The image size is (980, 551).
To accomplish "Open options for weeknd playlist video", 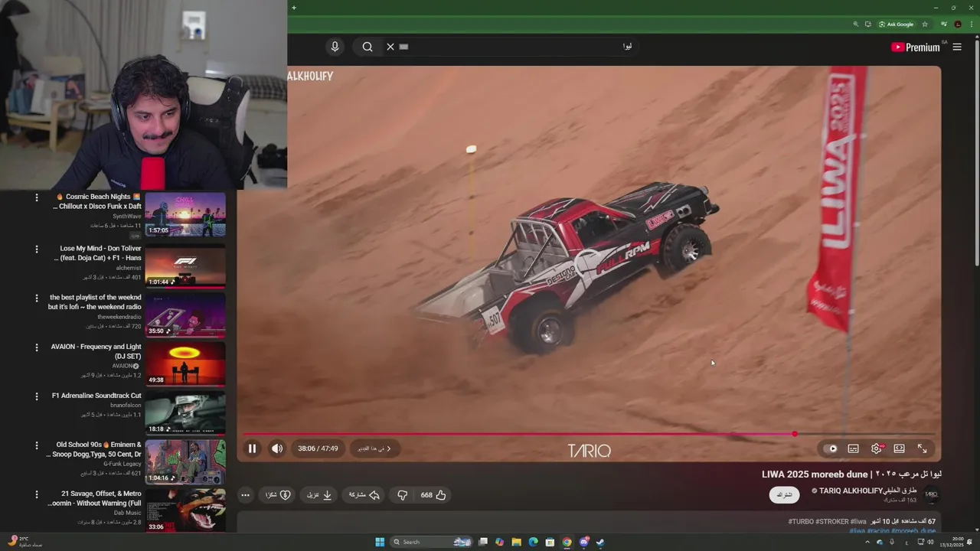I will [x=36, y=298].
